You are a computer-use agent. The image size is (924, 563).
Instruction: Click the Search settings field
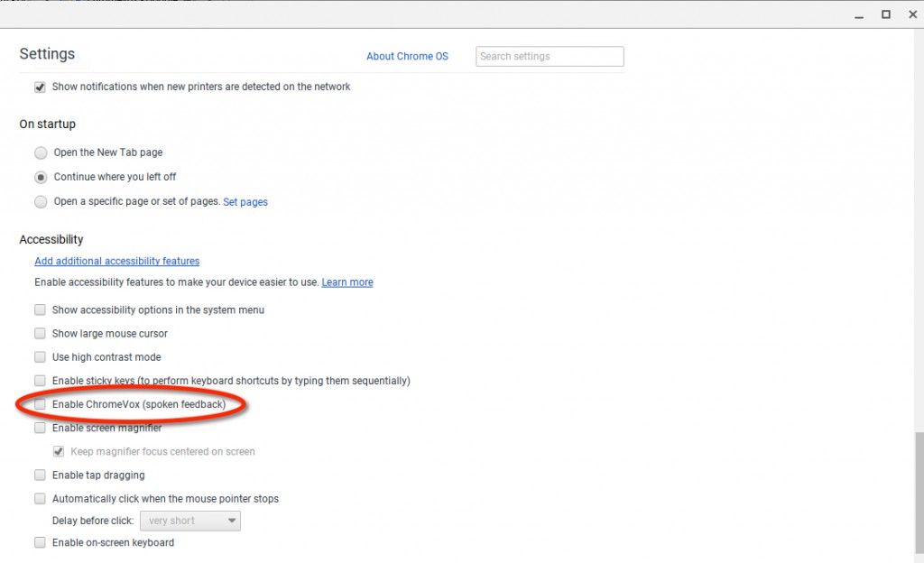pyautogui.click(x=549, y=56)
